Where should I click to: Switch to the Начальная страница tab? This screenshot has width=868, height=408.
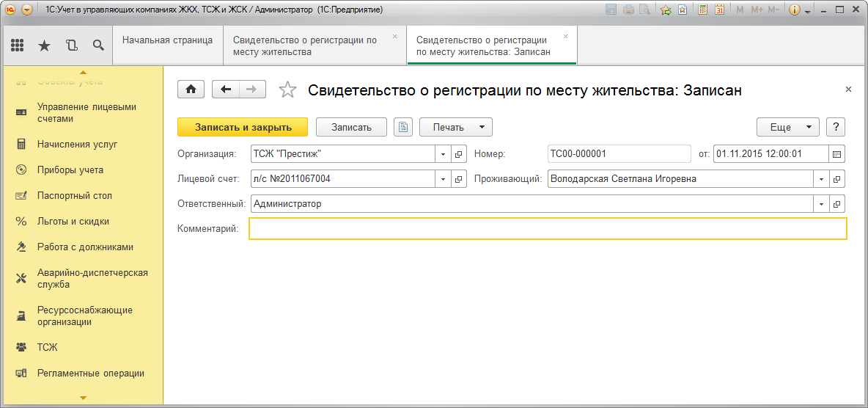167,40
